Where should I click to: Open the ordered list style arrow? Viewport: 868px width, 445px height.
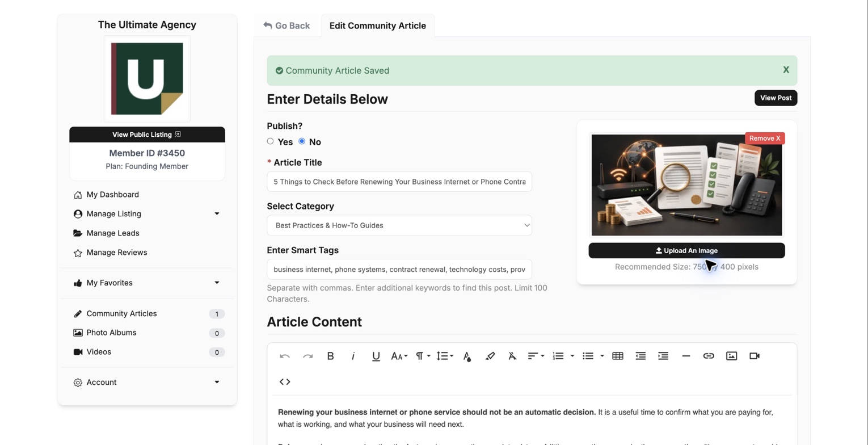point(572,356)
